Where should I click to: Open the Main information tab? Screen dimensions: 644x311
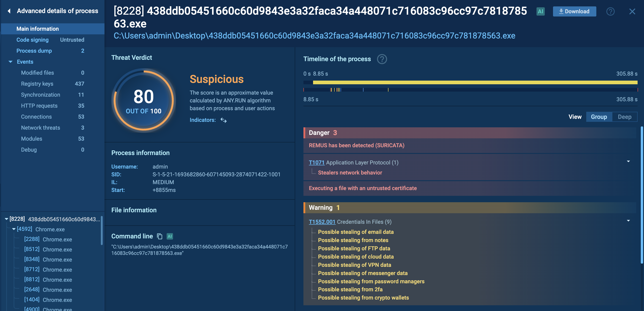coord(52,29)
